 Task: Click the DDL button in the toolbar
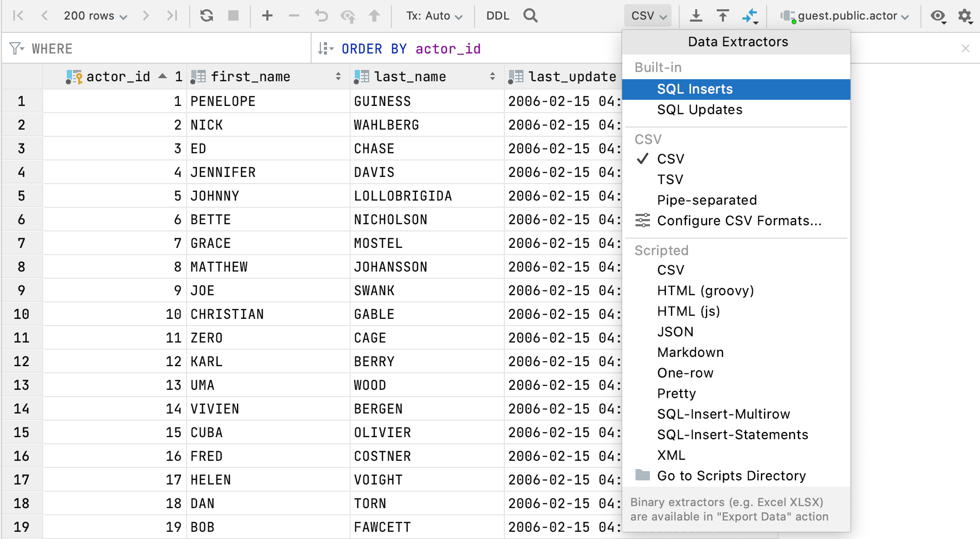coord(497,15)
